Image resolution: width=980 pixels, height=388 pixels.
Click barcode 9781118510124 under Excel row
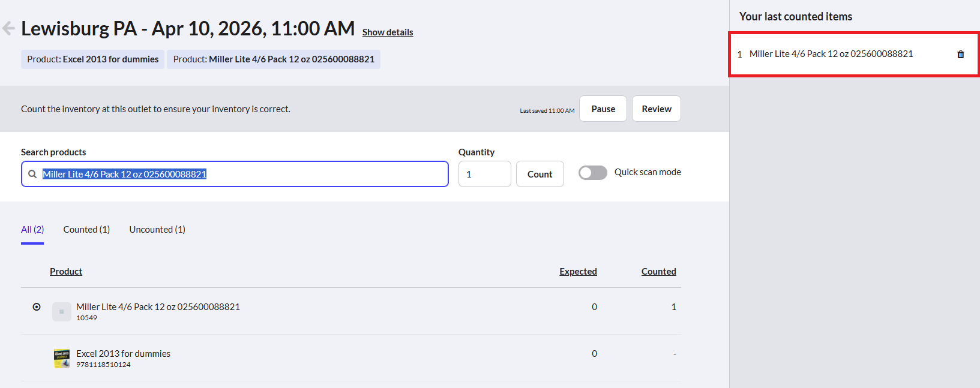(103, 365)
